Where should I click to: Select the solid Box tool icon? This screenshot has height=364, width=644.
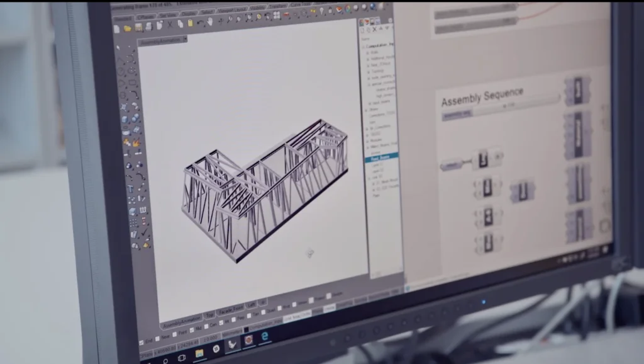coord(125,119)
